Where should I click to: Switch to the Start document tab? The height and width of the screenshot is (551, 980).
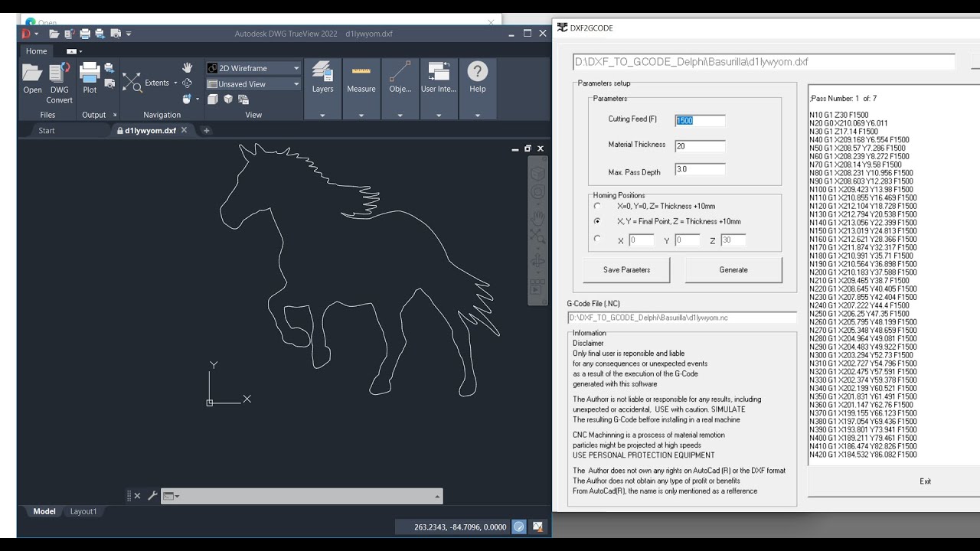[47, 131]
